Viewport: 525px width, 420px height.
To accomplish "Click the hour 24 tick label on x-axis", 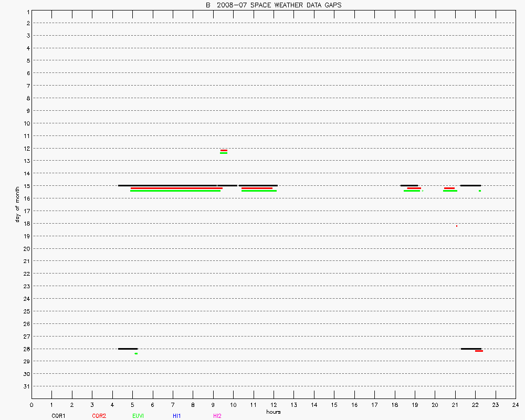I will [515, 405].
